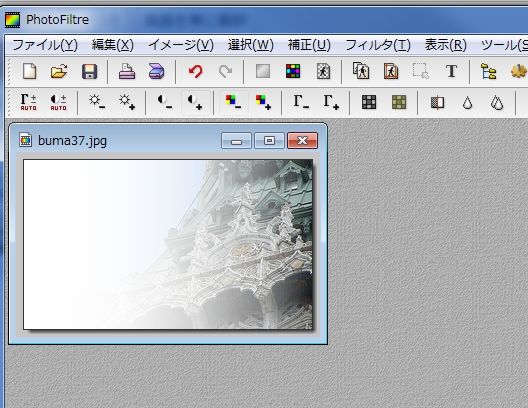The height and width of the screenshot is (408, 528).
Task: Click the dark grid filter icon
Action: click(369, 102)
